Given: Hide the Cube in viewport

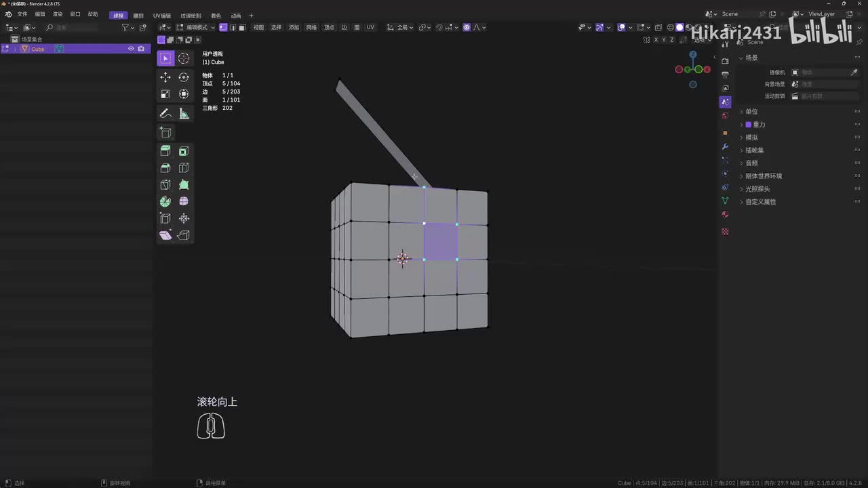Looking at the screenshot, I should (x=131, y=49).
